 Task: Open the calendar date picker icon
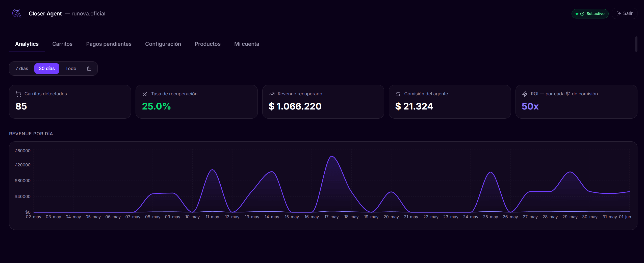89,69
